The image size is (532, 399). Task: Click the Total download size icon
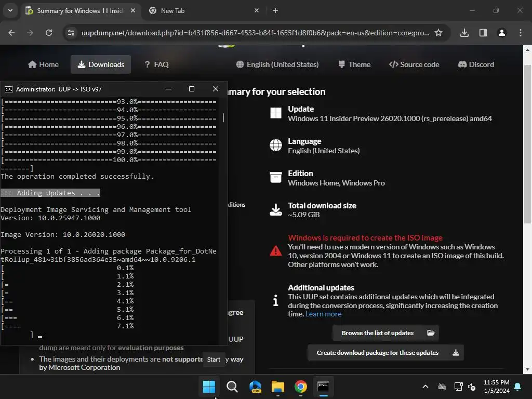[x=275, y=210]
